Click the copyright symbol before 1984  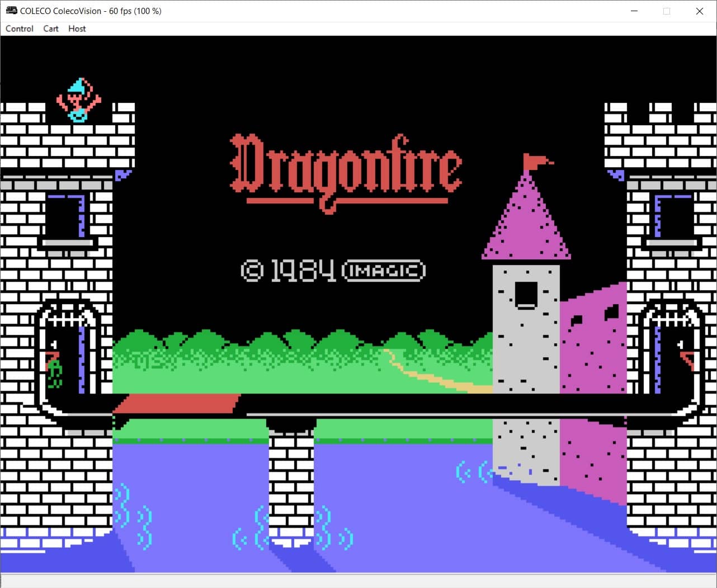252,271
